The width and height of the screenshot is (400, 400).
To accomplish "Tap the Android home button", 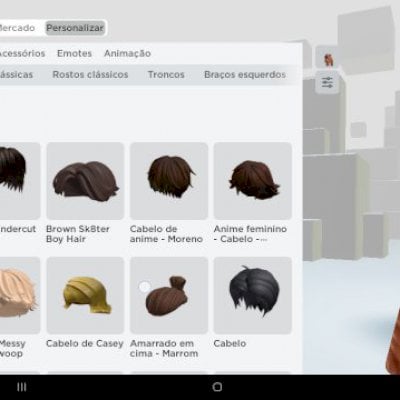I will pyautogui.click(x=217, y=387).
